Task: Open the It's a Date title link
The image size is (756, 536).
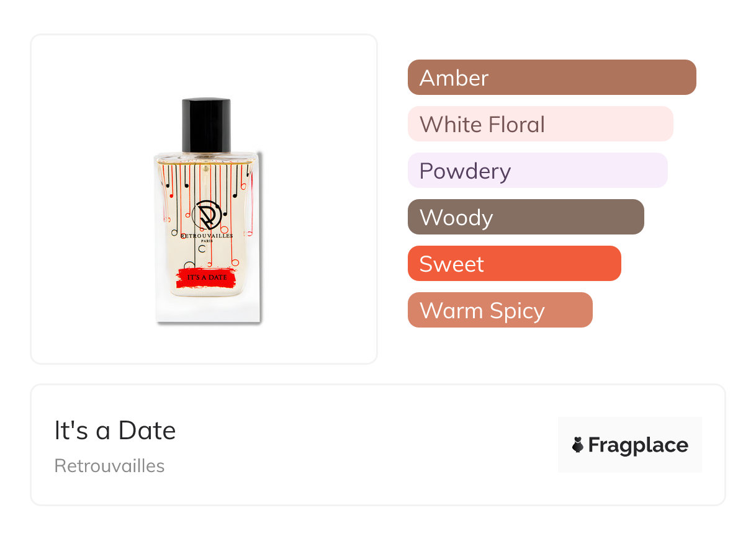Action: tap(115, 431)
